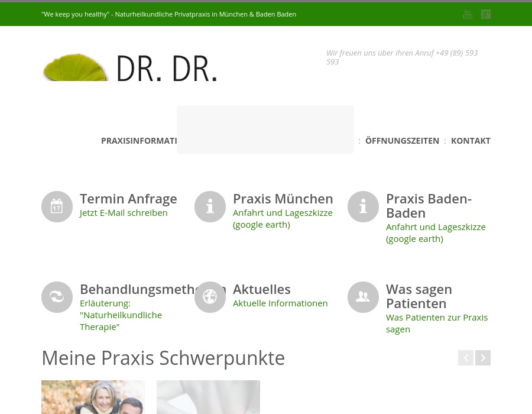Open Anfahrt und Lageskizze for Baden-Baden

436,232
